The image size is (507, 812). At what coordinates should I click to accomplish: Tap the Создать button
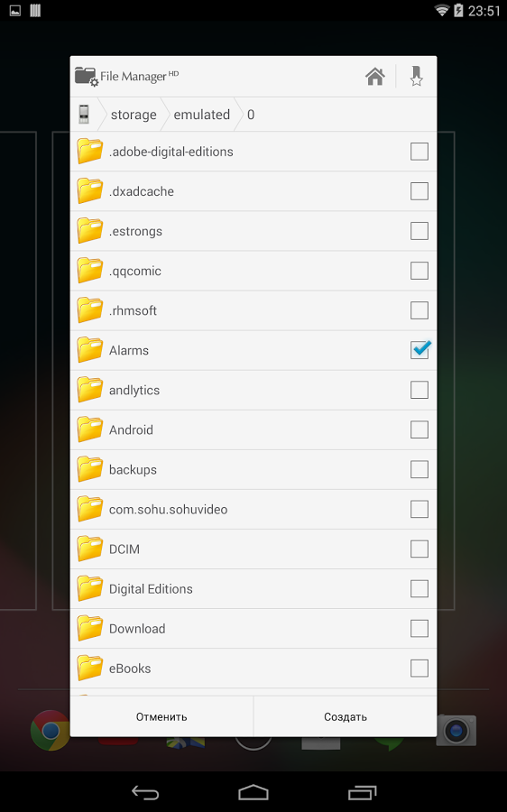346,716
